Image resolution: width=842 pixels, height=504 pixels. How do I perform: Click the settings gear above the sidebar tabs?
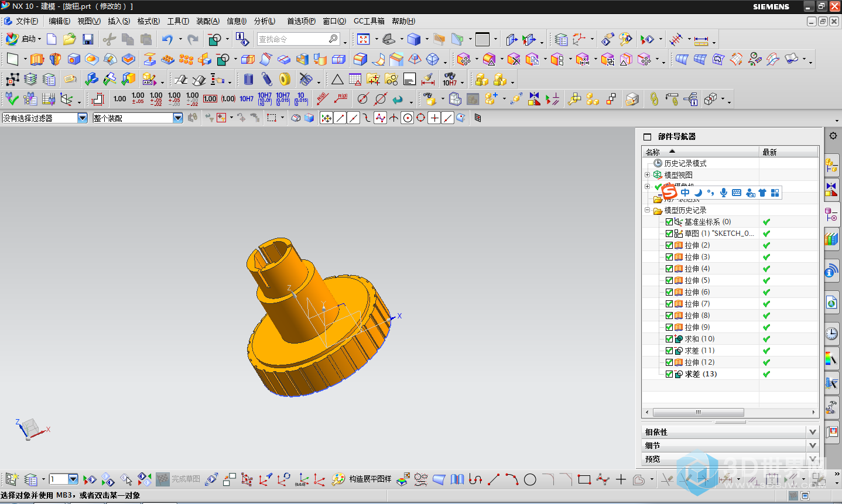[833, 136]
